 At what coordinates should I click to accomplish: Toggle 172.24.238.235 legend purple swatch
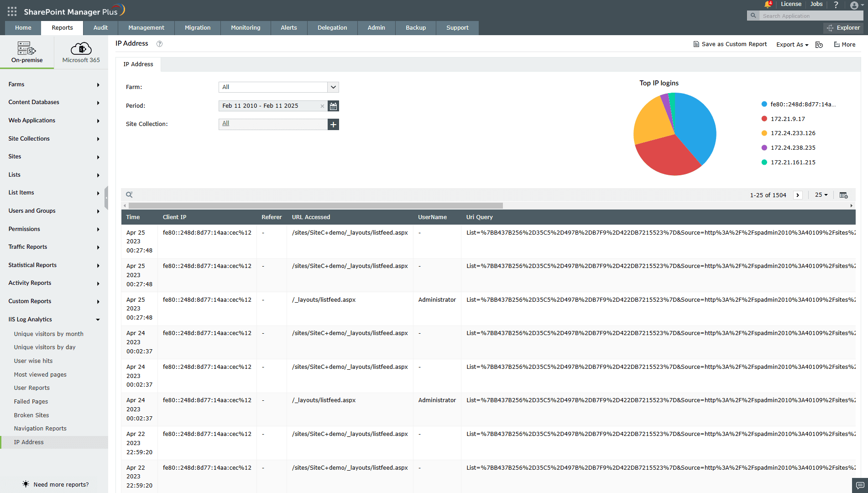[764, 148]
